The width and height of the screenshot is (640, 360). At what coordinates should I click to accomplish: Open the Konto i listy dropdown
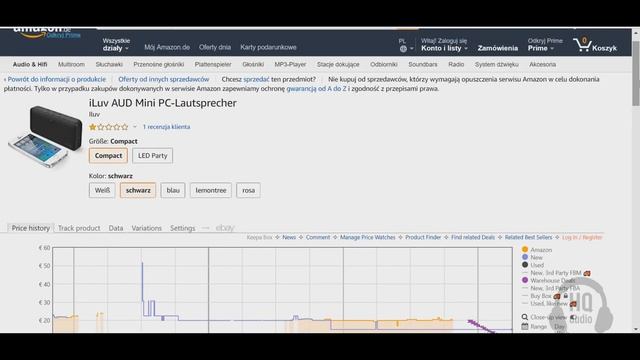(444, 44)
